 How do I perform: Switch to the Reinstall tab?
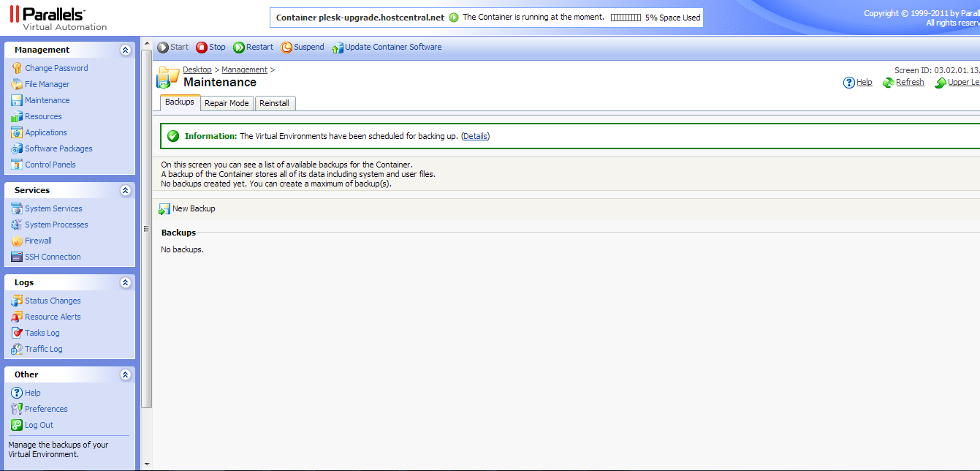(275, 103)
